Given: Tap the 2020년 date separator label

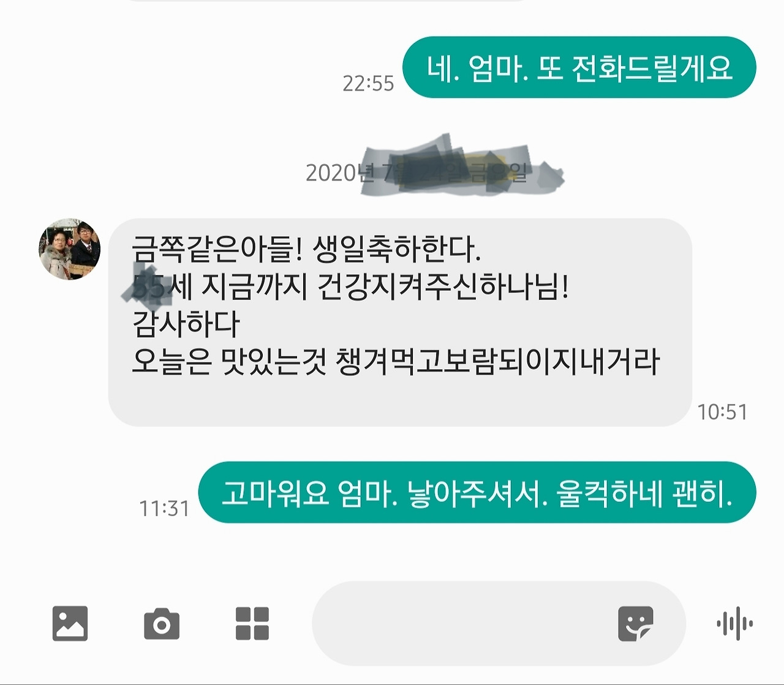Looking at the screenshot, I should click(x=417, y=173).
